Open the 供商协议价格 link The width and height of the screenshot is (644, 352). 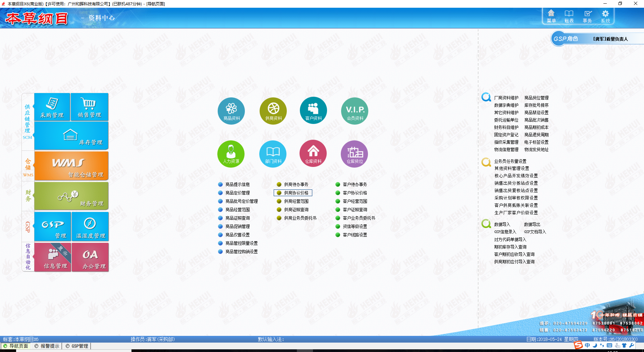pyautogui.click(x=296, y=193)
